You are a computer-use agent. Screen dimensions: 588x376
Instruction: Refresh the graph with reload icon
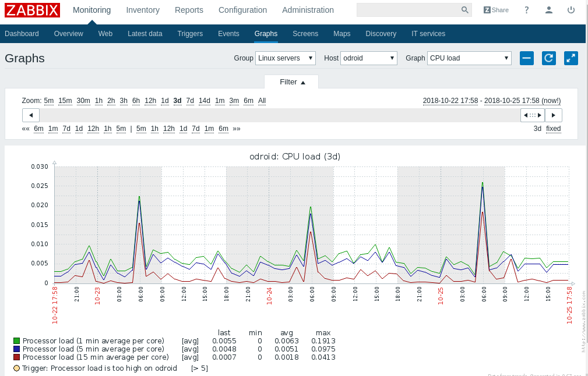tap(548, 58)
